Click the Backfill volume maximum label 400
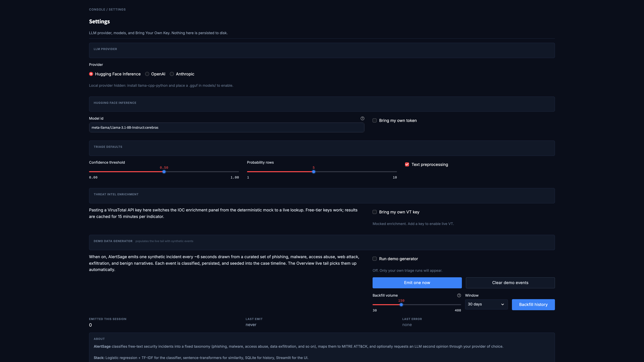 pos(458,310)
